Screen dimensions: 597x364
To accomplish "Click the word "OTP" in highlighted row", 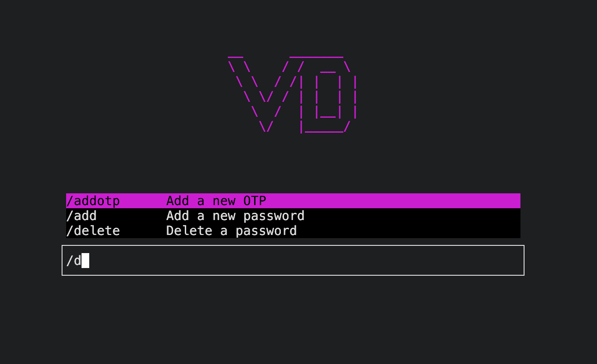I will pyautogui.click(x=255, y=201).
